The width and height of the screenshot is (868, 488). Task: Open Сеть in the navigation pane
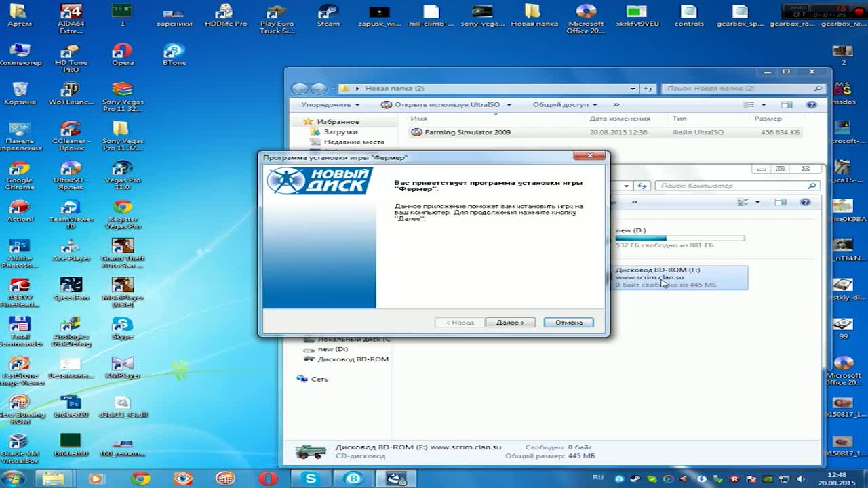tap(319, 380)
